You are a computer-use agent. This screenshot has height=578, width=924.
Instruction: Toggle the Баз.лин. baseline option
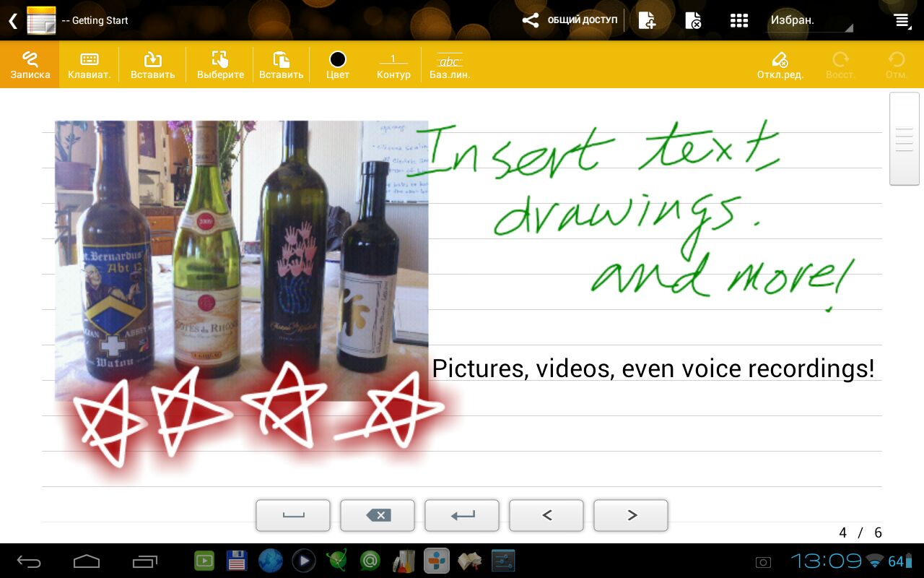(x=450, y=65)
